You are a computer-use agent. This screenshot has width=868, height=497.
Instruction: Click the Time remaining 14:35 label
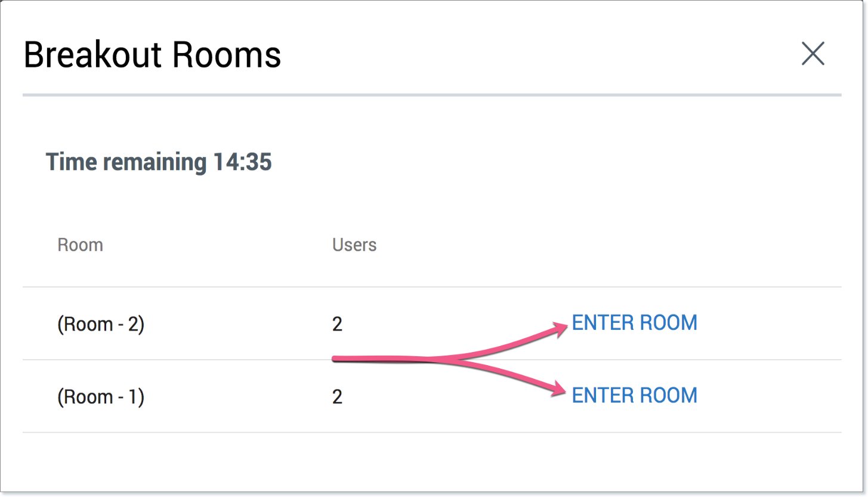coord(159,162)
